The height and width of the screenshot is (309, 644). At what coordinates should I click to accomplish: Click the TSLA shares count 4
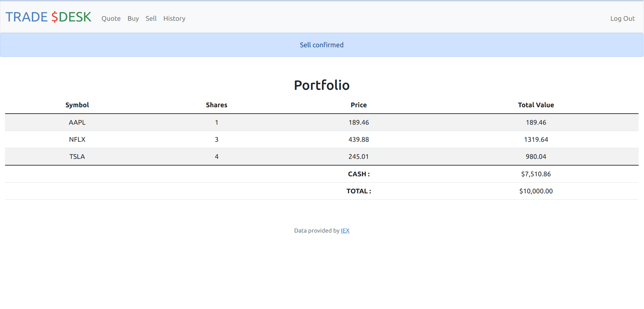(217, 157)
